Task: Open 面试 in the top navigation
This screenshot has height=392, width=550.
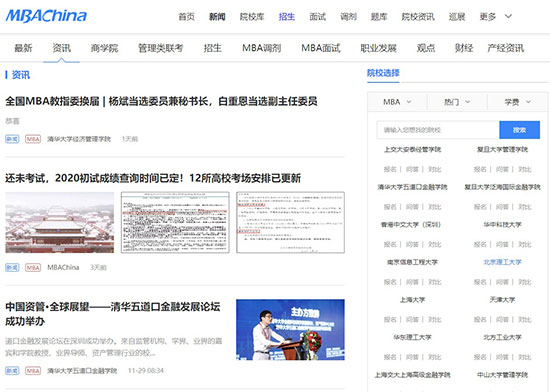Action: click(x=317, y=16)
